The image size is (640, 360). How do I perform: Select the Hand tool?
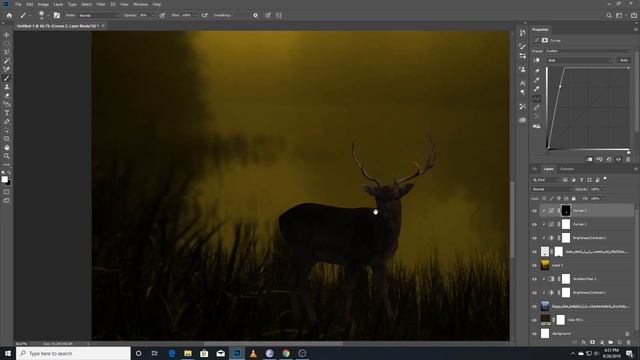coord(7,147)
